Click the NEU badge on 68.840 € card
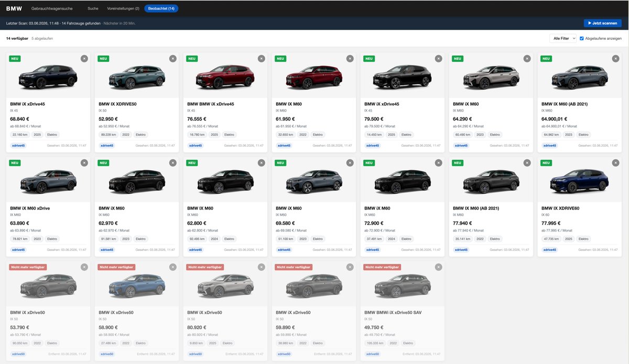Screen dimensions: 629x364 pyautogui.click(x=15, y=59)
